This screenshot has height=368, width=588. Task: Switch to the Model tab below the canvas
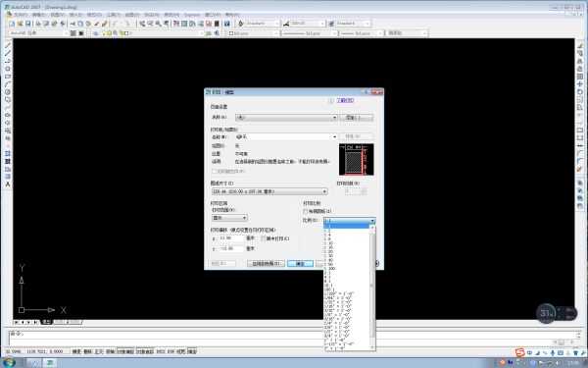46,322
